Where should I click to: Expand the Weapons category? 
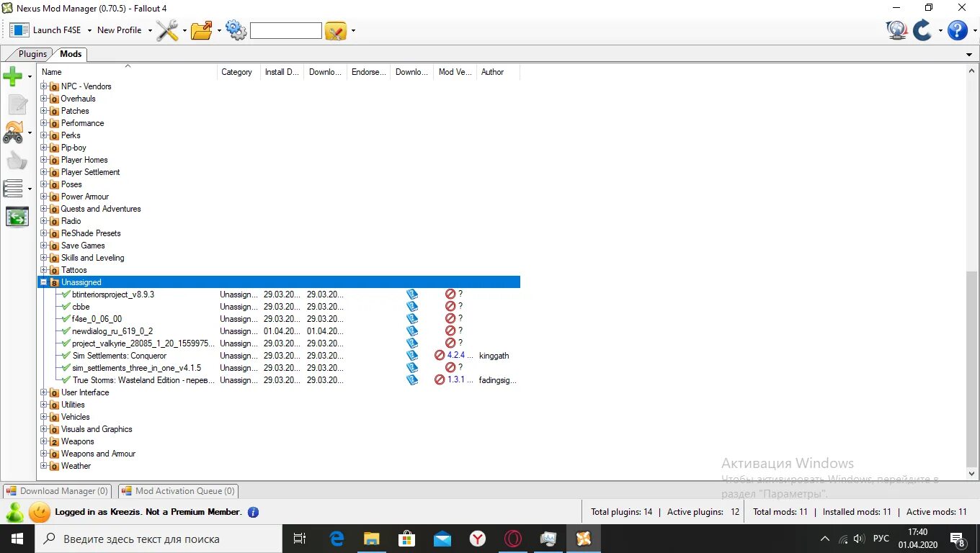click(44, 441)
